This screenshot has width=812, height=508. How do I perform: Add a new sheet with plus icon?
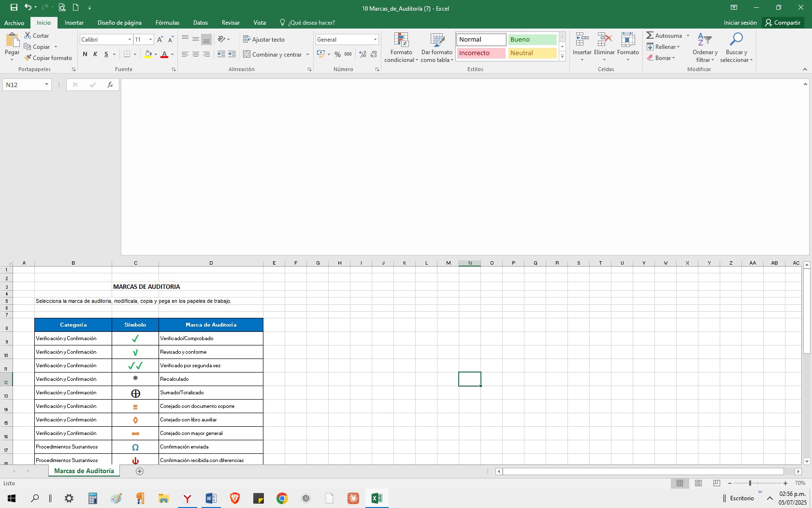140,471
